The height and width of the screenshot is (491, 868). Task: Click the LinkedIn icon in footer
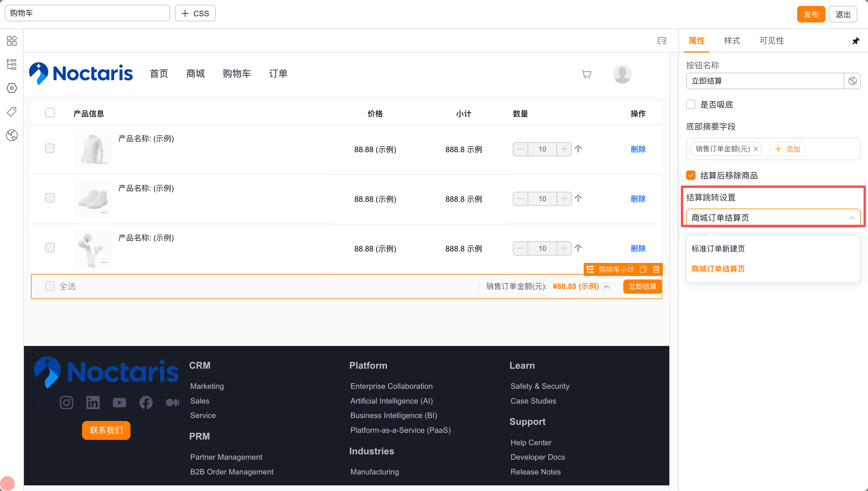pyautogui.click(x=93, y=403)
